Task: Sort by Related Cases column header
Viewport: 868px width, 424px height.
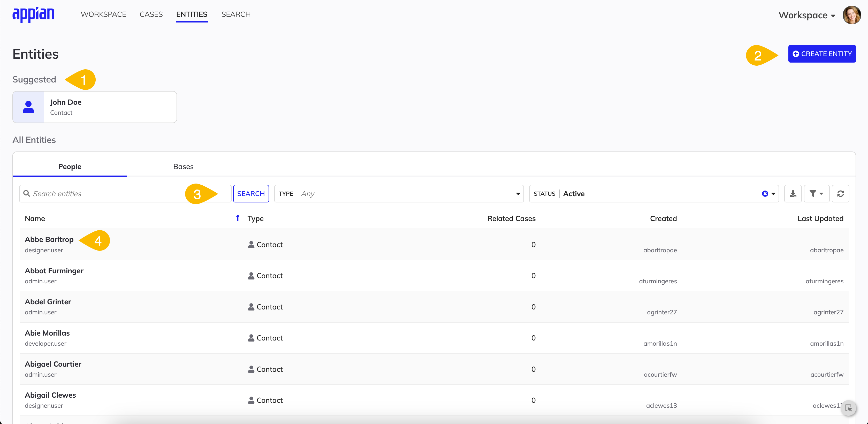Action: point(511,218)
